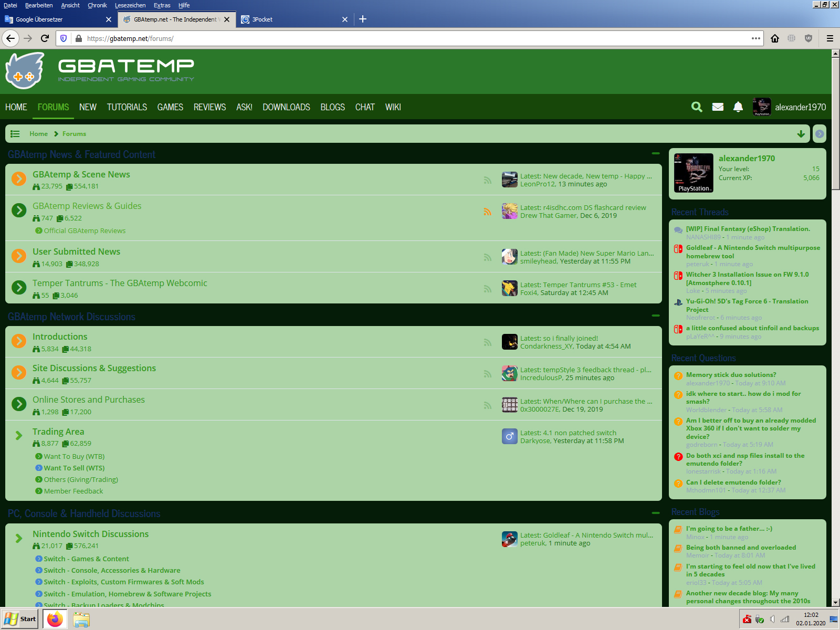Image resolution: width=840 pixels, height=630 pixels.
Task: Click the system tray clock
Action: click(811, 619)
